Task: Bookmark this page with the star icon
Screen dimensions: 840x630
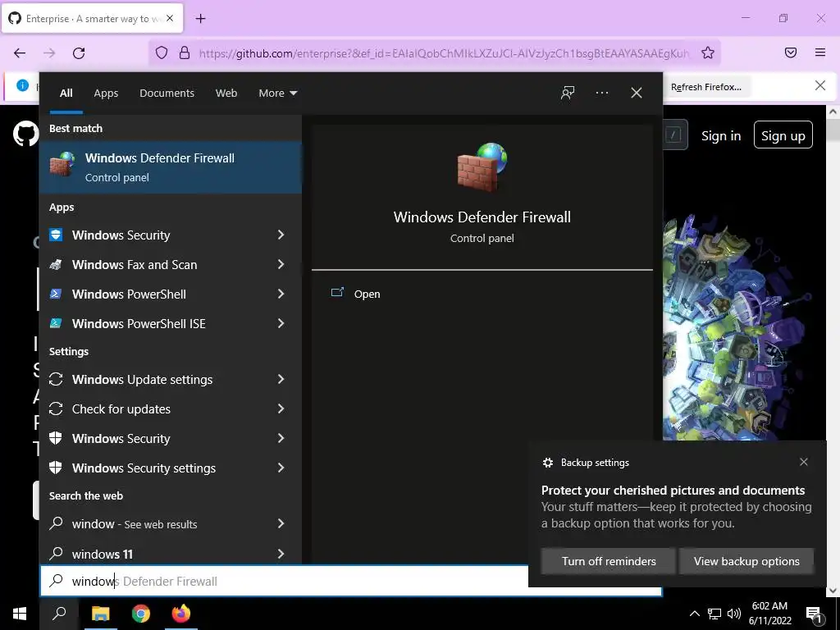Action: (x=708, y=52)
